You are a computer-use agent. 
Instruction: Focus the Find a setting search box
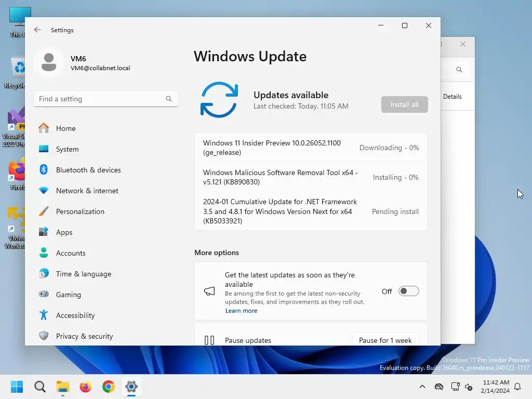click(x=106, y=99)
